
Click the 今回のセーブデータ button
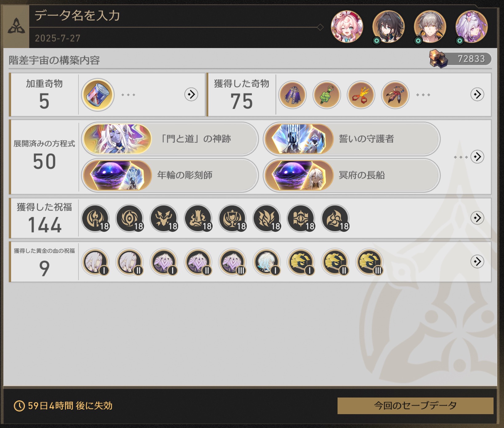(415, 406)
